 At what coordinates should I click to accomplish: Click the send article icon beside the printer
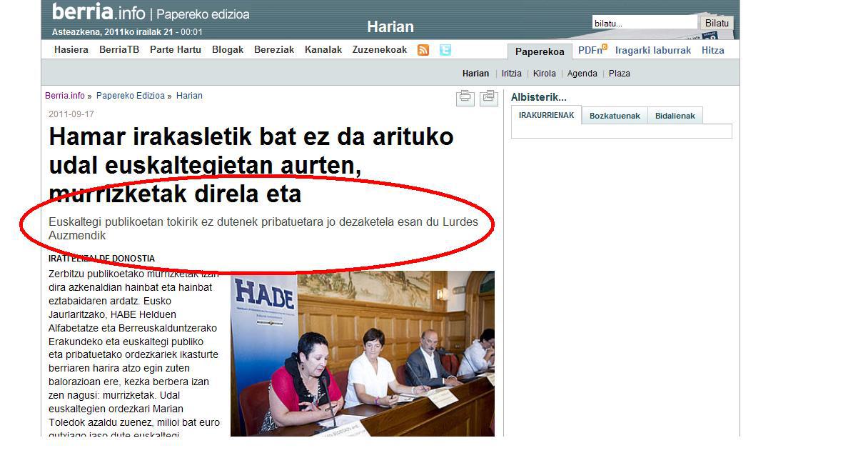[x=488, y=97]
